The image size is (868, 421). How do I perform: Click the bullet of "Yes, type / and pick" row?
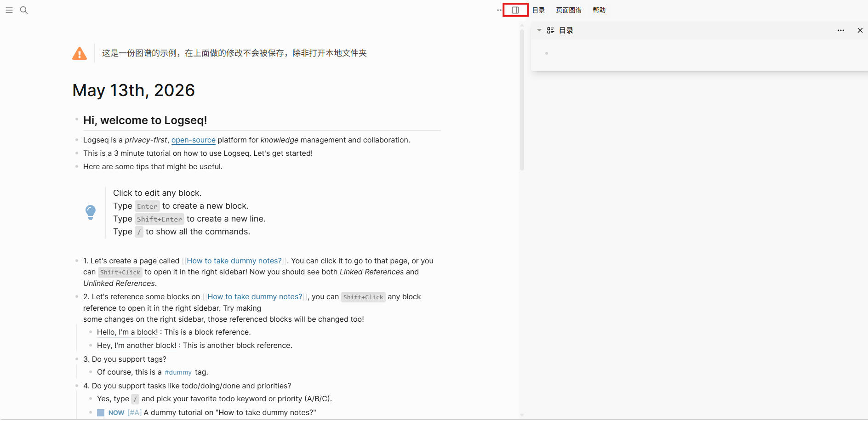click(x=91, y=398)
